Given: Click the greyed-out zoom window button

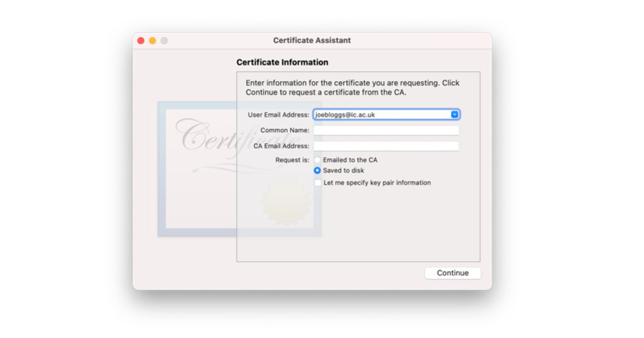Looking at the screenshot, I should coord(164,41).
